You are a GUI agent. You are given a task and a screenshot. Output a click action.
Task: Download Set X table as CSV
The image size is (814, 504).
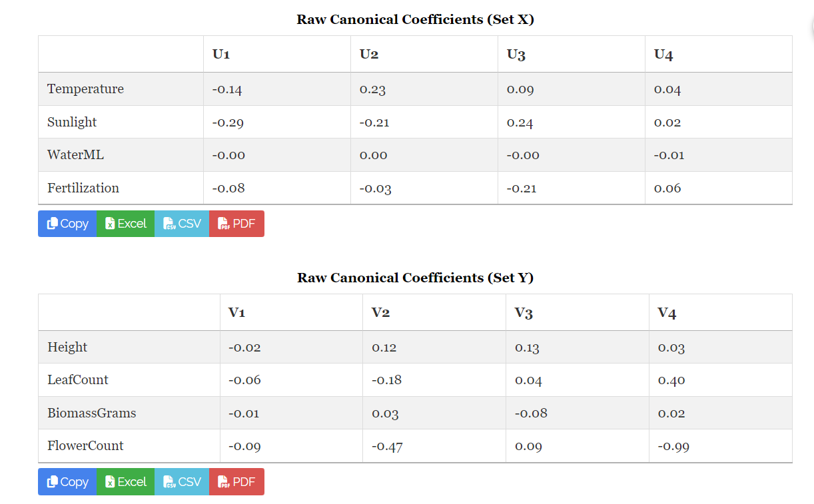[x=182, y=224]
